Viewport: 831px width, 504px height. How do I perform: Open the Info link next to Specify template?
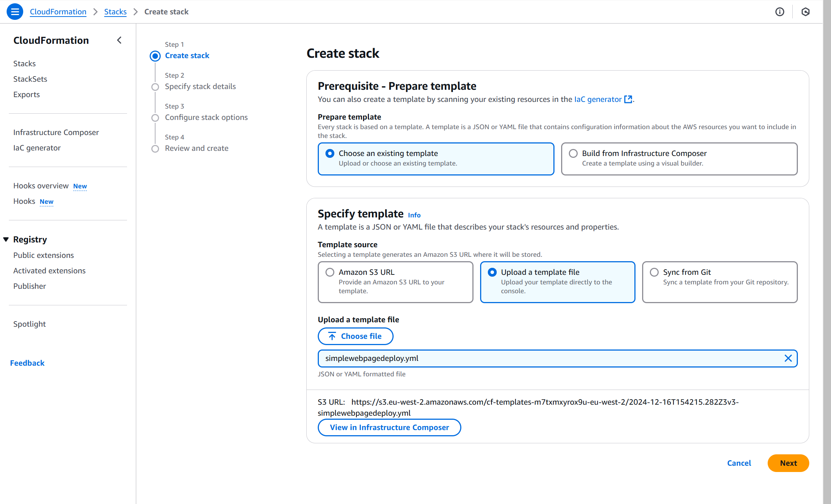point(414,215)
